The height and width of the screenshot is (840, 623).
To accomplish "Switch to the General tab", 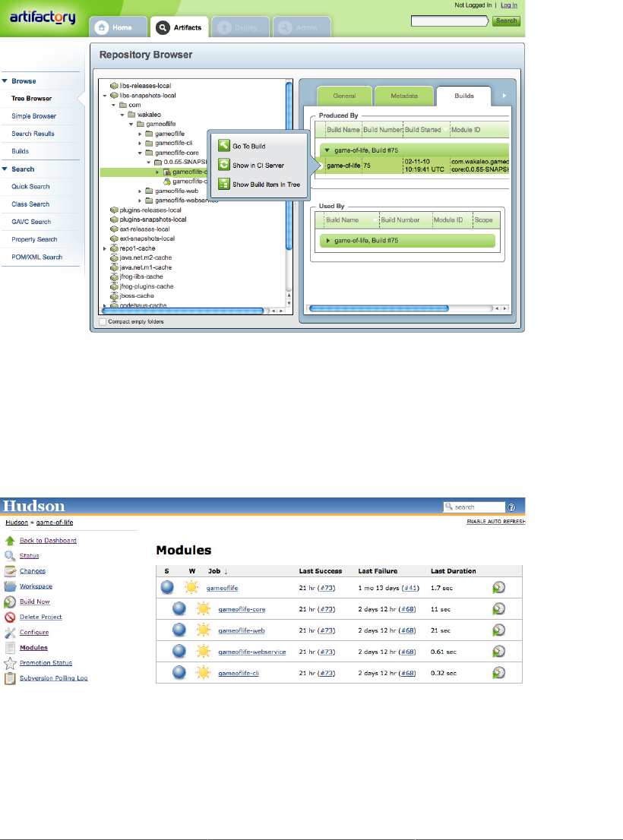I will click(344, 96).
